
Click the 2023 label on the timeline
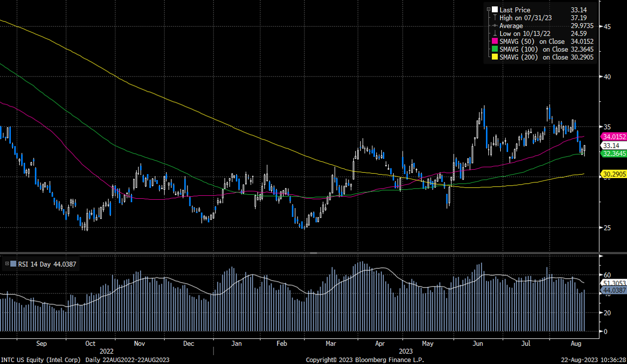406,351
